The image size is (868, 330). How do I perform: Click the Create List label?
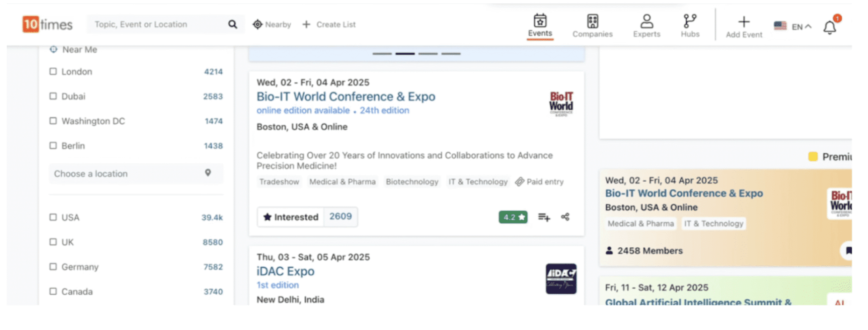[x=336, y=24]
